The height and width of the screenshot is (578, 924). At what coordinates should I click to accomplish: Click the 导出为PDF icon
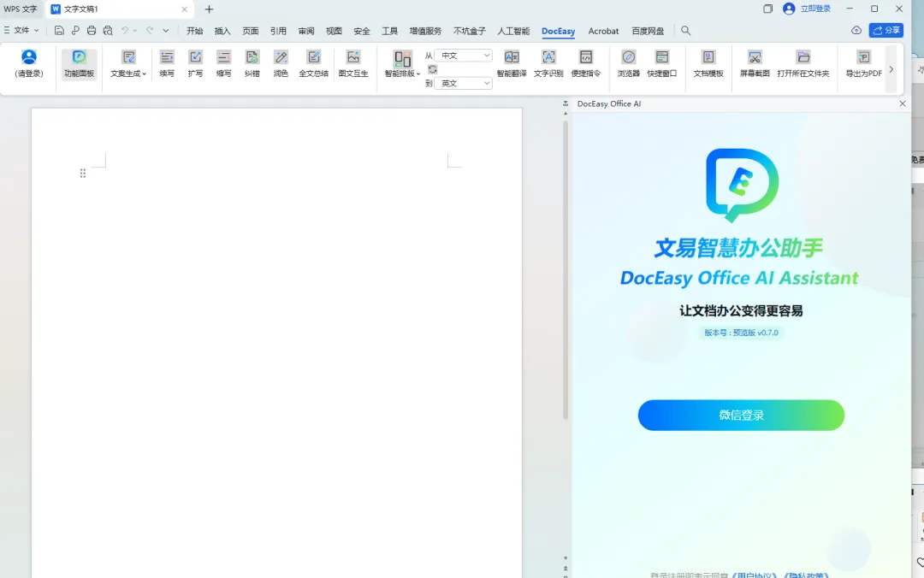[x=864, y=57]
